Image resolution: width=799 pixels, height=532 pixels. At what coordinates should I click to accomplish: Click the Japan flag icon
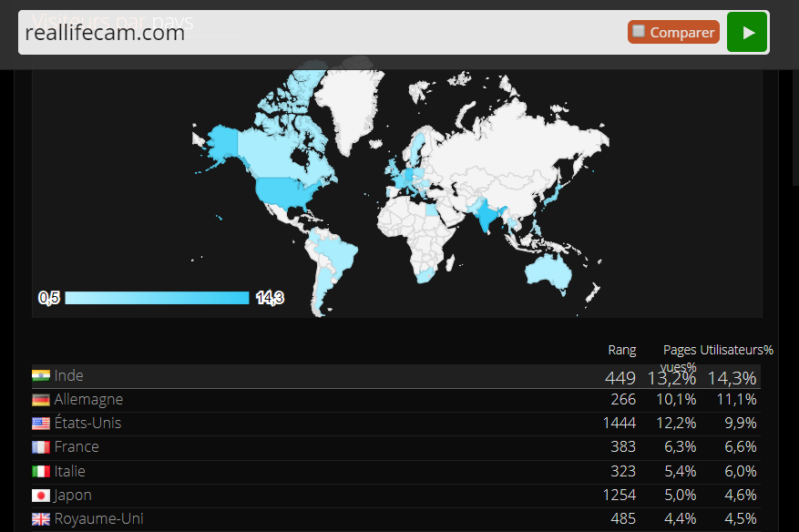point(41,496)
